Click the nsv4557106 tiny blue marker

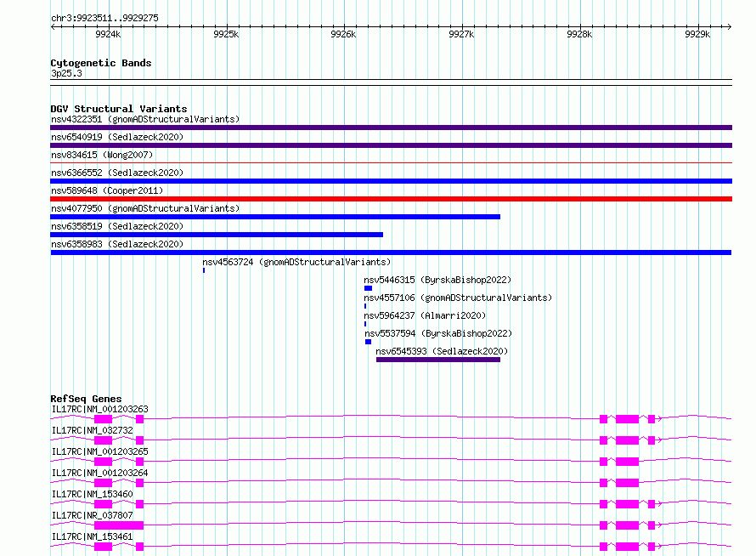point(365,306)
